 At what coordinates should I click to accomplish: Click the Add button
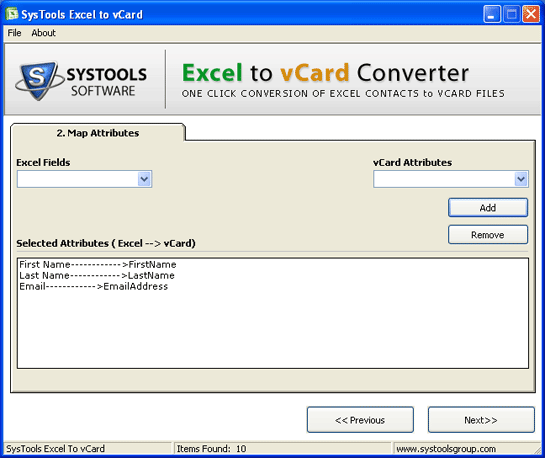(488, 208)
